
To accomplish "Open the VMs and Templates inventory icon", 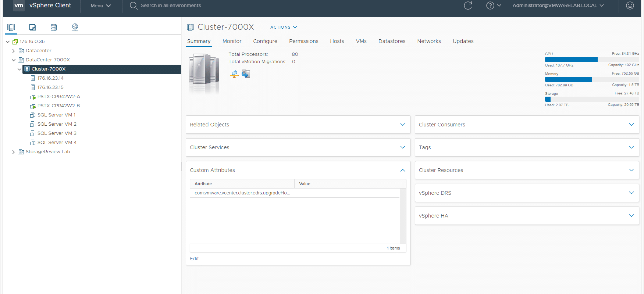I will [x=32, y=27].
